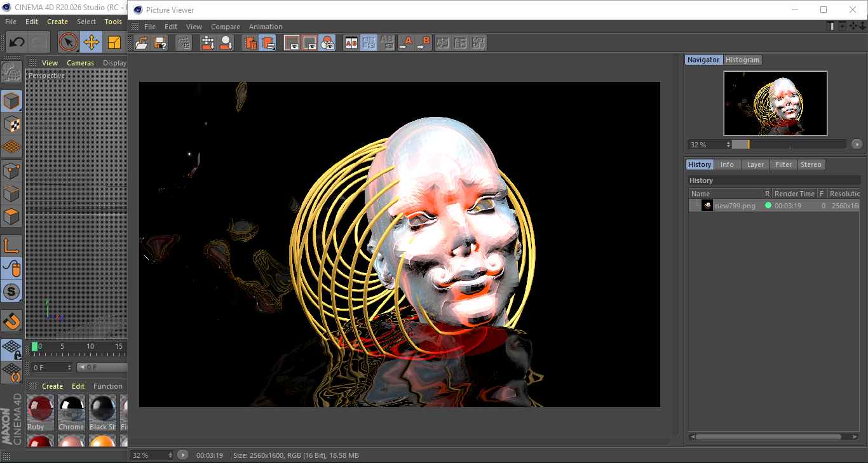Screen dimensions: 868x463
Task: Toggle the AB Compare icon
Action: (351, 43)
